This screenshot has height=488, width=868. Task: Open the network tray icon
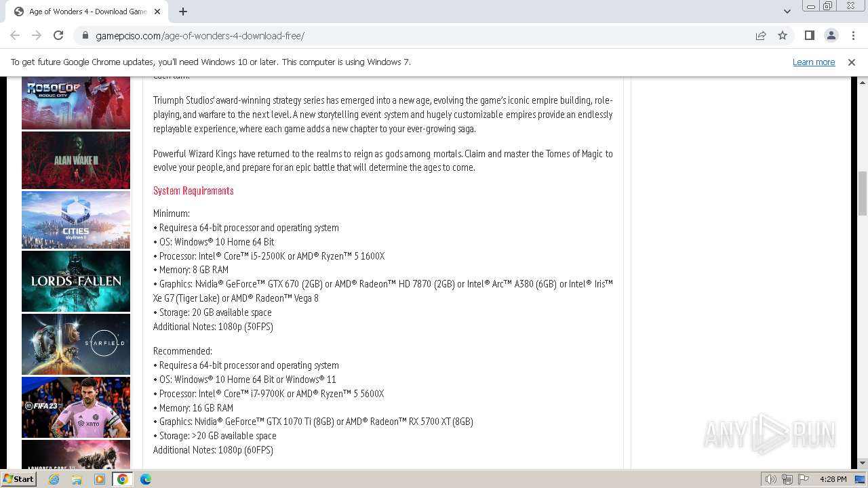787,479
